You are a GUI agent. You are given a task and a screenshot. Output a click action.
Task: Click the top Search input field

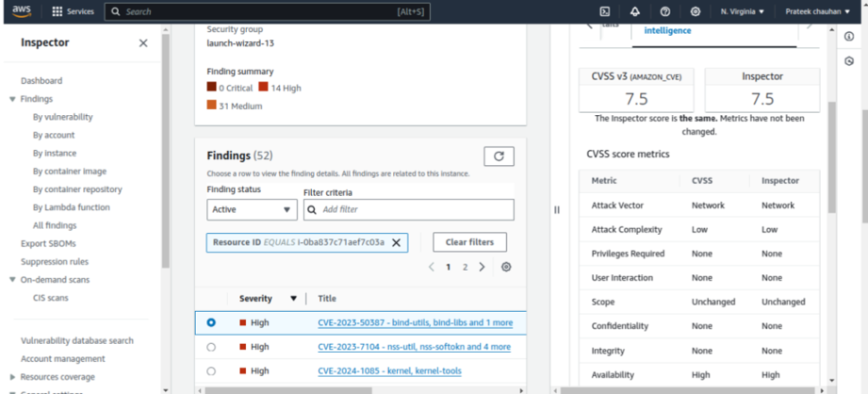click(267, 11)
